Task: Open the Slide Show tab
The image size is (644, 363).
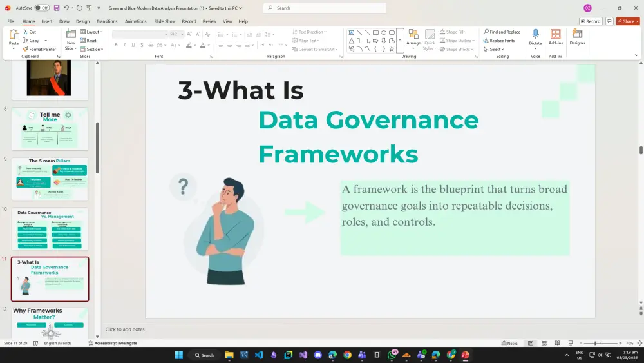Action: [165, 21]
